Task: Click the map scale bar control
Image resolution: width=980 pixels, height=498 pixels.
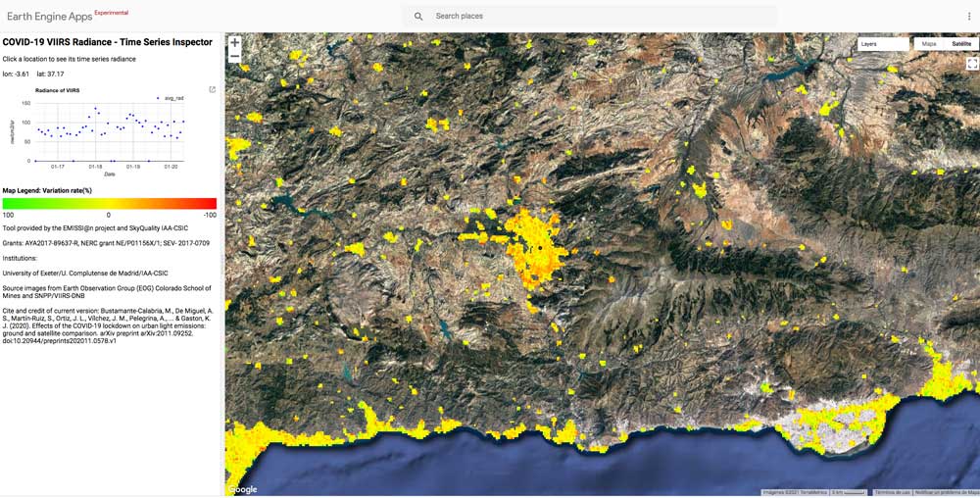Action: [850, 492]
